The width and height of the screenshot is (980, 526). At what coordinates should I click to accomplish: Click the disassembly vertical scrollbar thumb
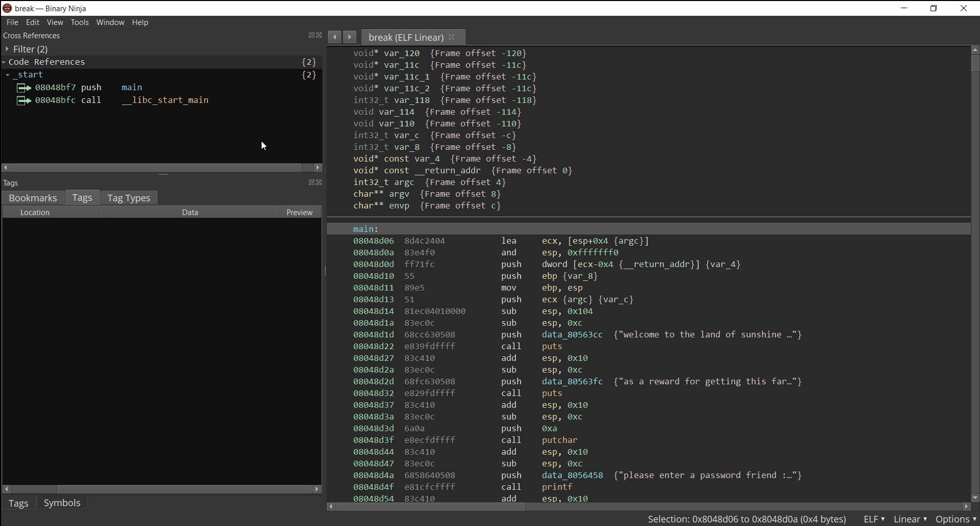pyautogui.click(x=975, y=63)
